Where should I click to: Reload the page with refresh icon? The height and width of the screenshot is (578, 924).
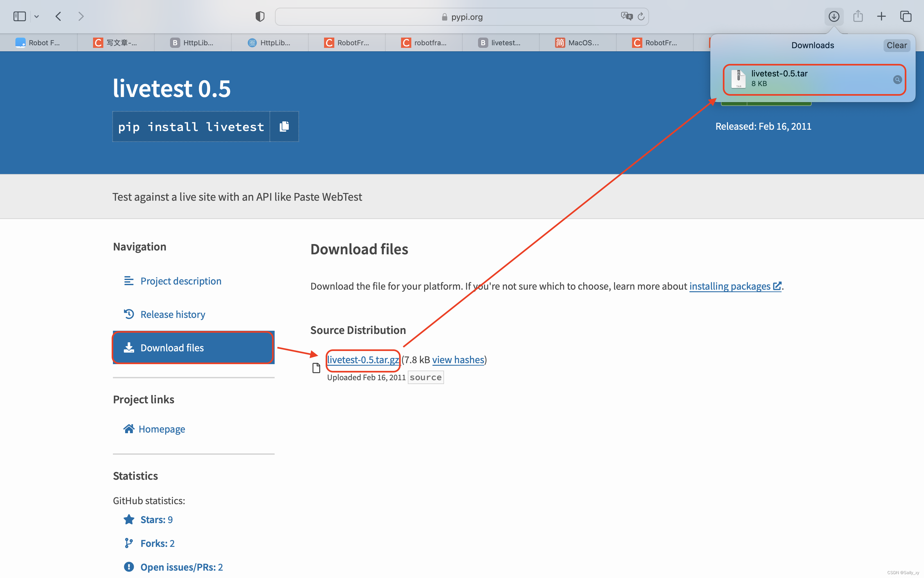pyautogui.click(x=641, y=16)
